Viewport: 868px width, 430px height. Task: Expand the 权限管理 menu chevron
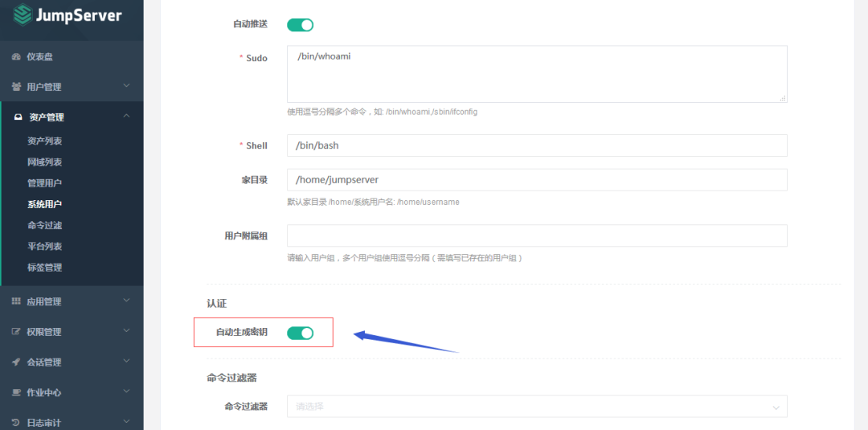[126, 331]
